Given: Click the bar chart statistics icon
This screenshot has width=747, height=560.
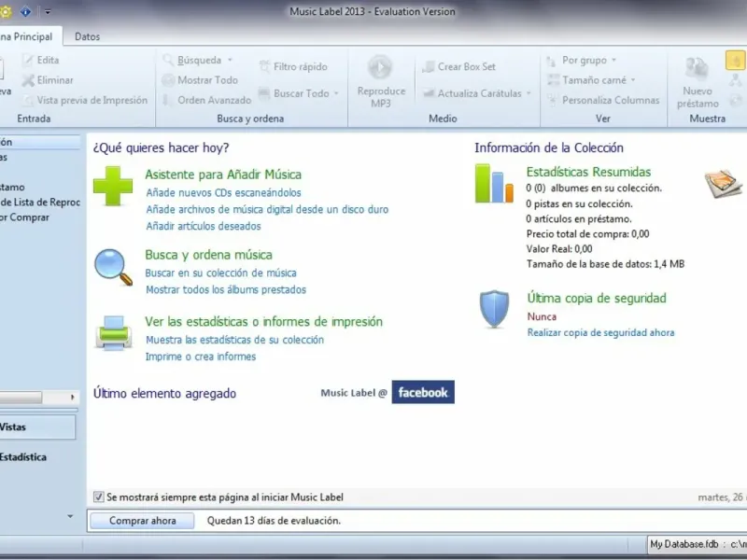Looking at the screenshot, I should point(494,184).
